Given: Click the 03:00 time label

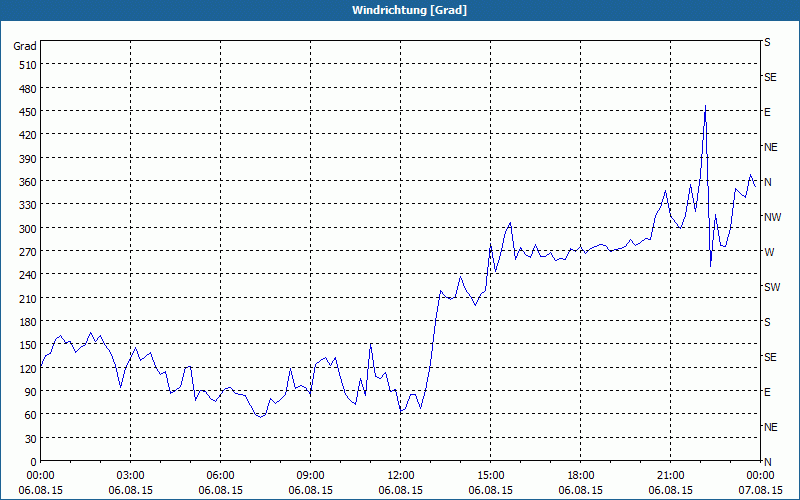Looking at the screenshot, I should click(131, 475).
